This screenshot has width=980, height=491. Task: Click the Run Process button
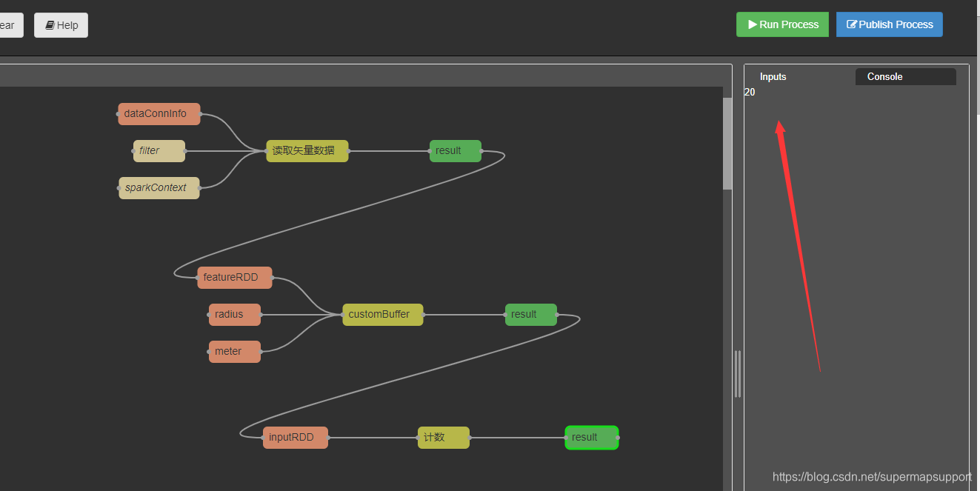click(782, 24)
